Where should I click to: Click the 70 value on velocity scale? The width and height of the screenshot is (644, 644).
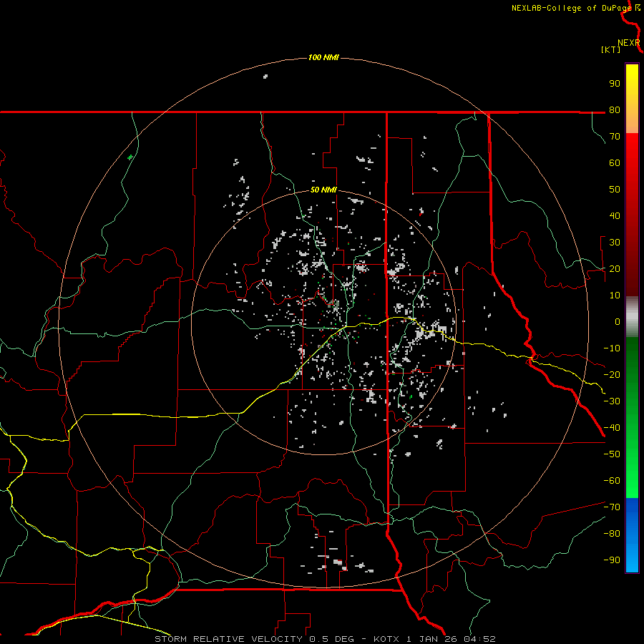pyautogui.click(x=615, y=137)
